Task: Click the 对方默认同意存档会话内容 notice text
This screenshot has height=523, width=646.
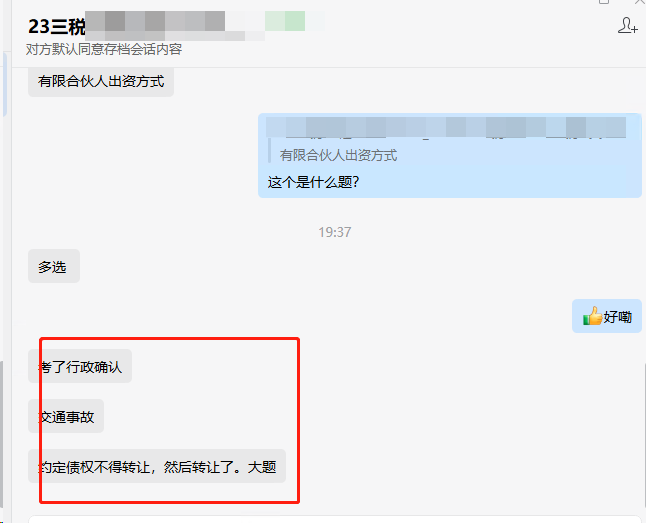Action: coord(104,49)
